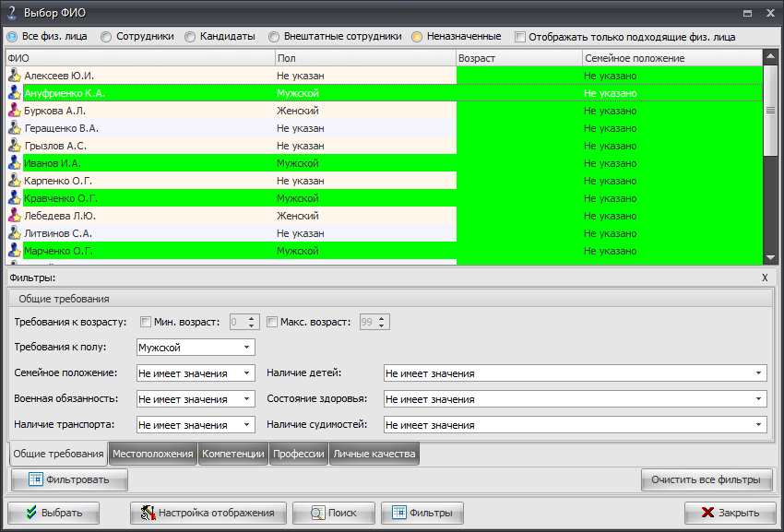The image size is (784, 532).
Task: Select the Сотрудники radio button
Action: pyautogui.click(x=106, y=37)
